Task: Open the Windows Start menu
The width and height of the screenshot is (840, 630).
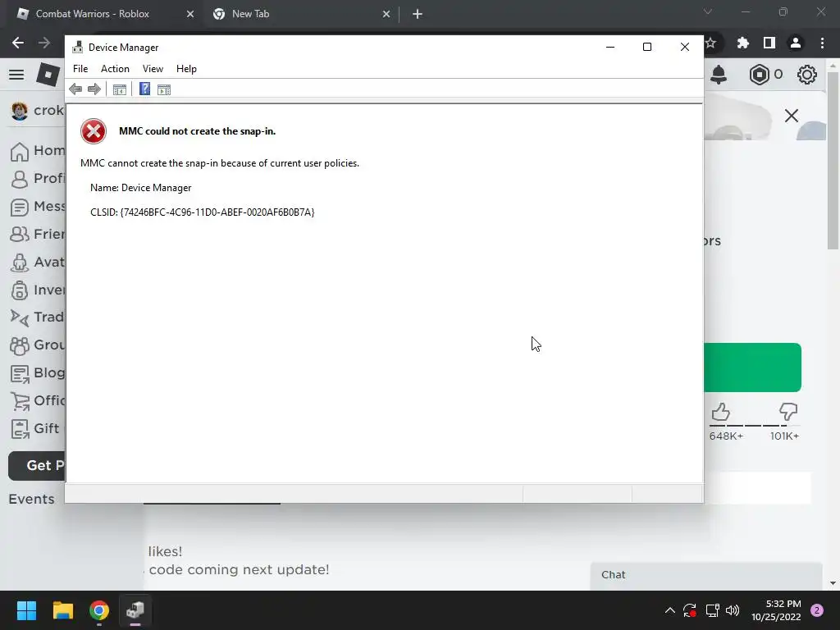Action: coord(26,610)
